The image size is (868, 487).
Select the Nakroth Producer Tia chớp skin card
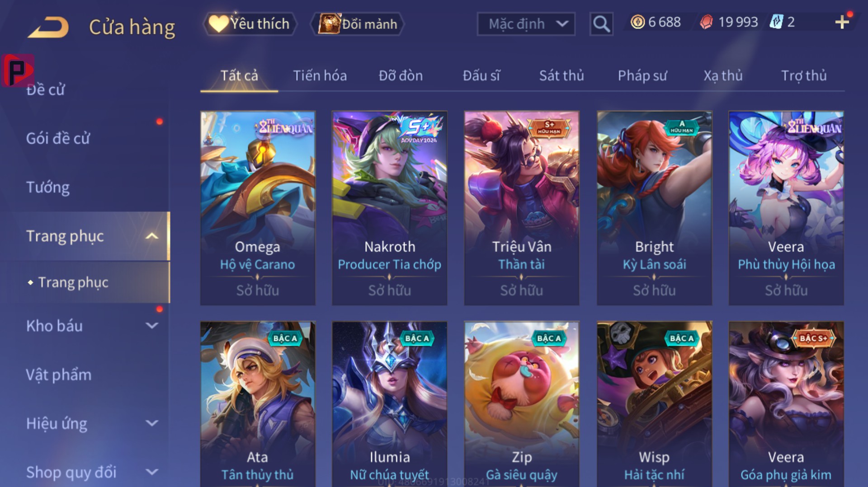tap(390, 208)
